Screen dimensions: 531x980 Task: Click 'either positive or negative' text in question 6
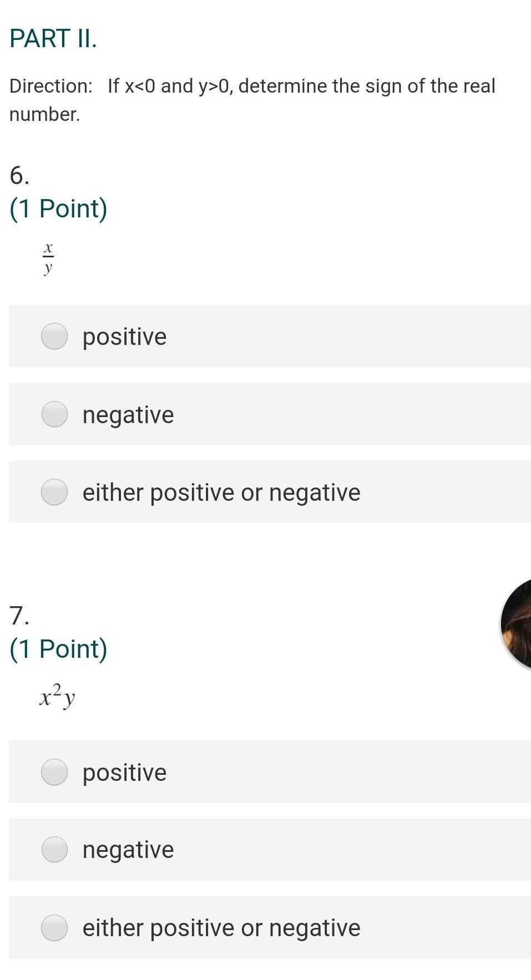click(x=221, y=492)
